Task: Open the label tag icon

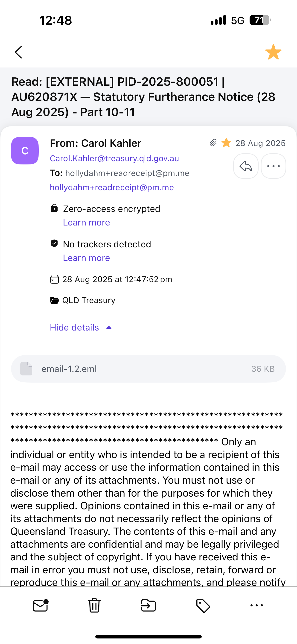Action: tap(203, 606)
